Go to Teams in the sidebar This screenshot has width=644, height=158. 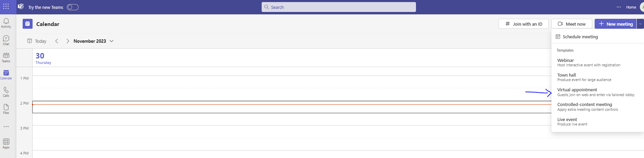(6, 57)
